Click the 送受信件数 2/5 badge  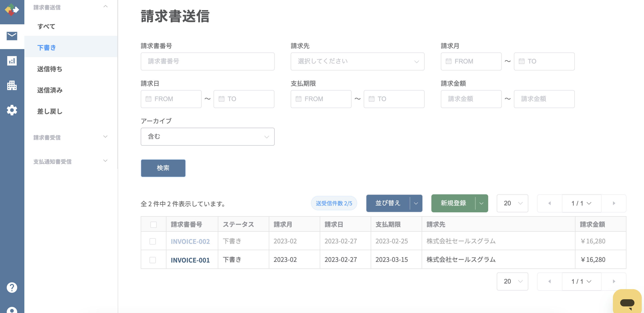[x=334, y=203]
